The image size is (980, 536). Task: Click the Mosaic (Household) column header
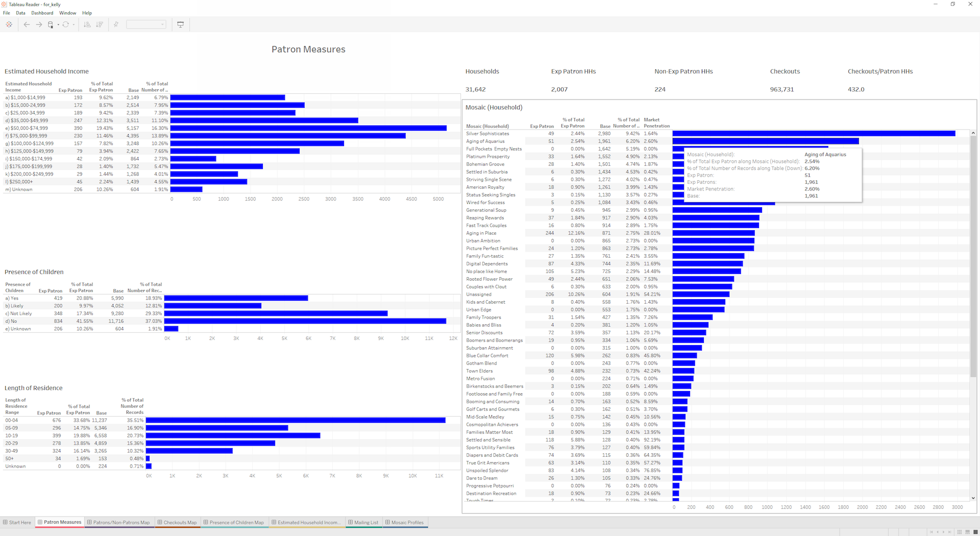pyautogui.click(x=487, y=126)
